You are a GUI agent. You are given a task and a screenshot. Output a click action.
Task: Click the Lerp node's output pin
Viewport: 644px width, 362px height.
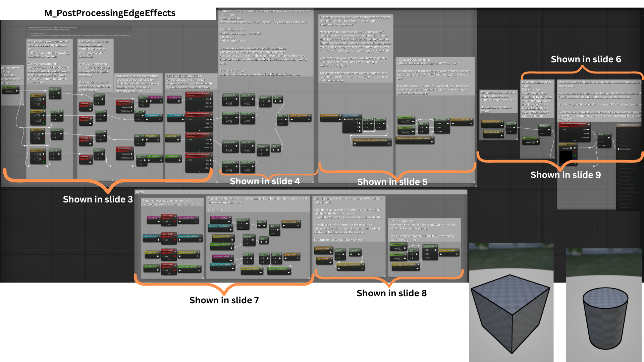point(609,138)
